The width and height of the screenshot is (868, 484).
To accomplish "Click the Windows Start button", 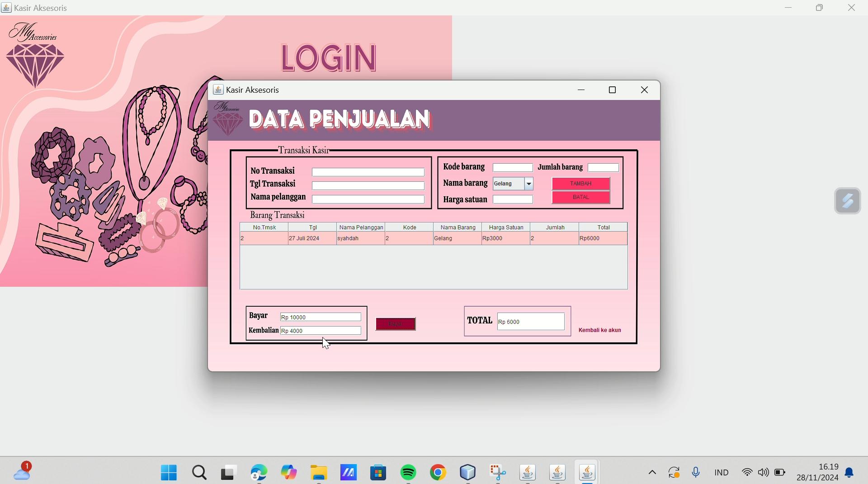I will pos(169,473).
